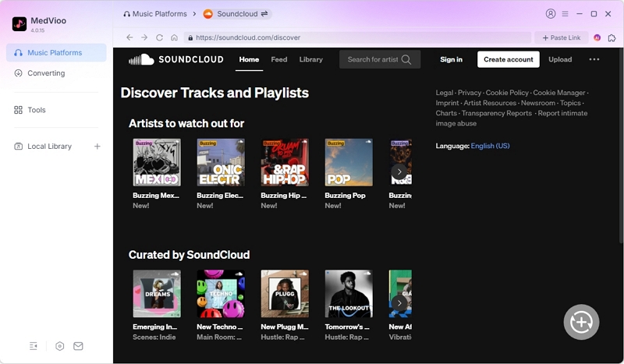This screenshot has width=624, height=364.
Task: Collapse sidebar using bottom-left list icon
Action: [x=34, y=346]
